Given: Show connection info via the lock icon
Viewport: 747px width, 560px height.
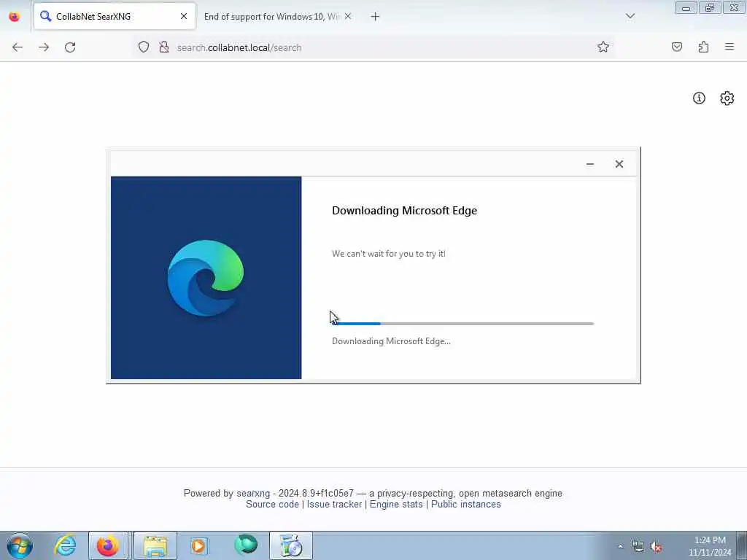Looking at the screenshot, I should 164,47.
